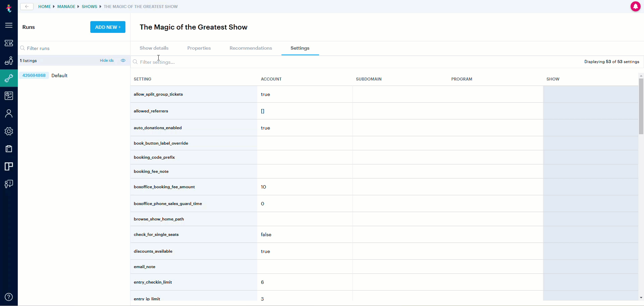This screenshot has height=306, width=644.
Task: Click the email_note setting
Action: [145, 267]
